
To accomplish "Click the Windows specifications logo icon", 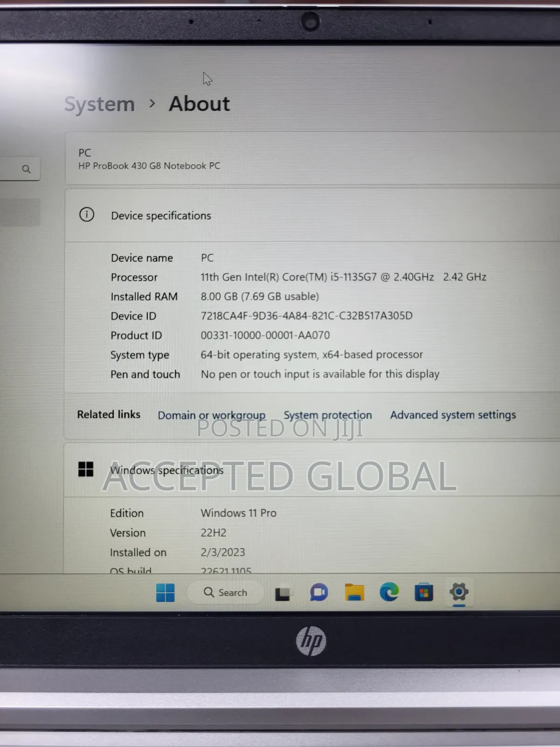I will coord(86,469).
